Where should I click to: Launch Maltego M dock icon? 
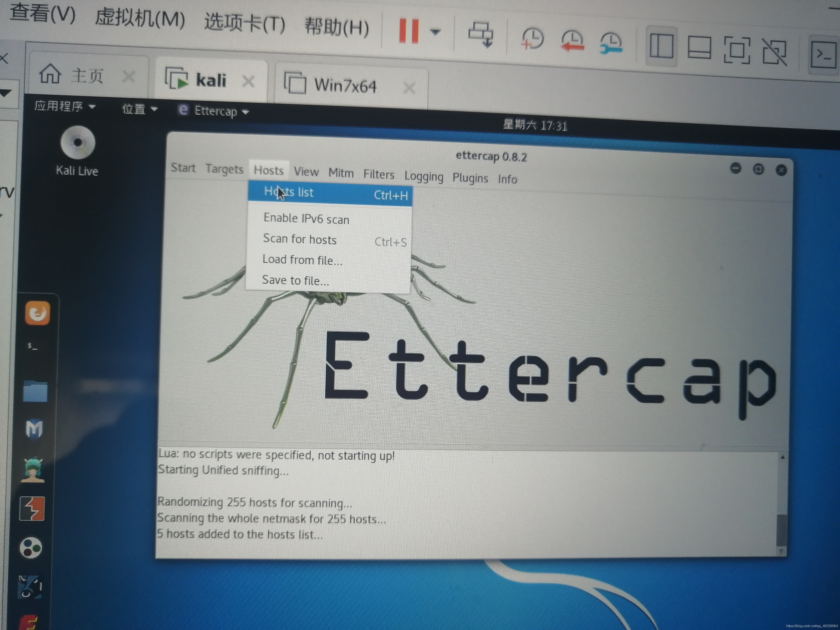(34, 429)
